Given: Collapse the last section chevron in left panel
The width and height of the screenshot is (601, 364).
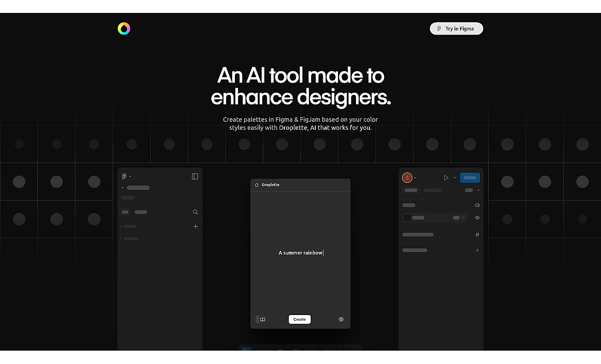Looking at the screenshot, I should click(121, 239).
